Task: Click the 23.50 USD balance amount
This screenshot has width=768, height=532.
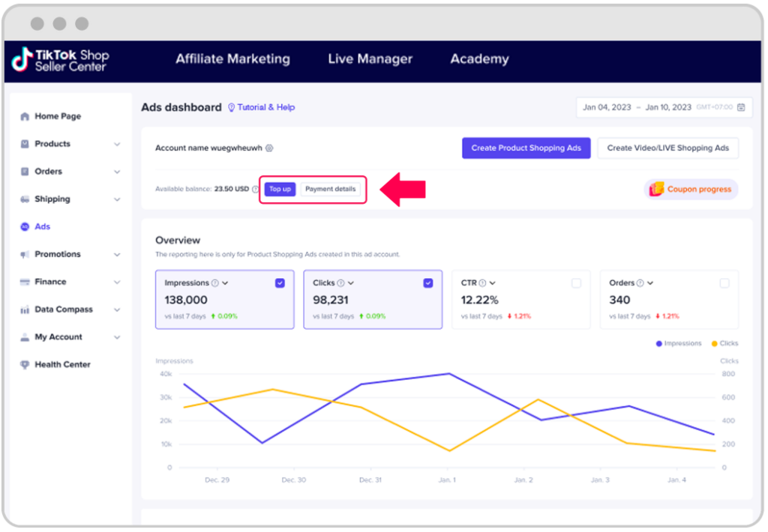Action: click(232, 189)
